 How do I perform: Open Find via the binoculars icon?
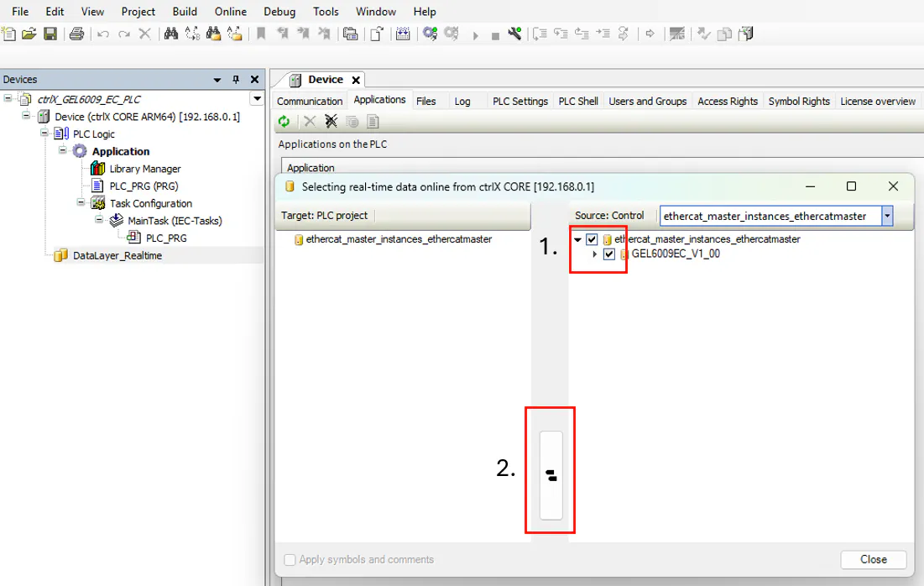point(171,34)
